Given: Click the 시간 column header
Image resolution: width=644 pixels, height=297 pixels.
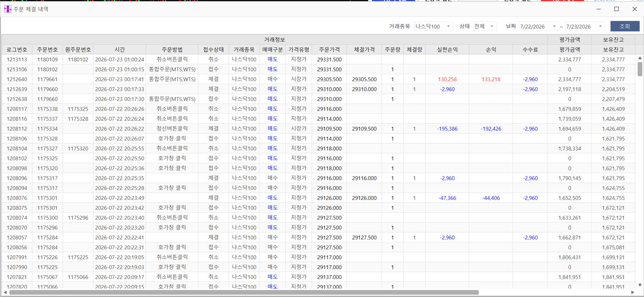Looking at the screenshot, I should click(x=120, y=49).
